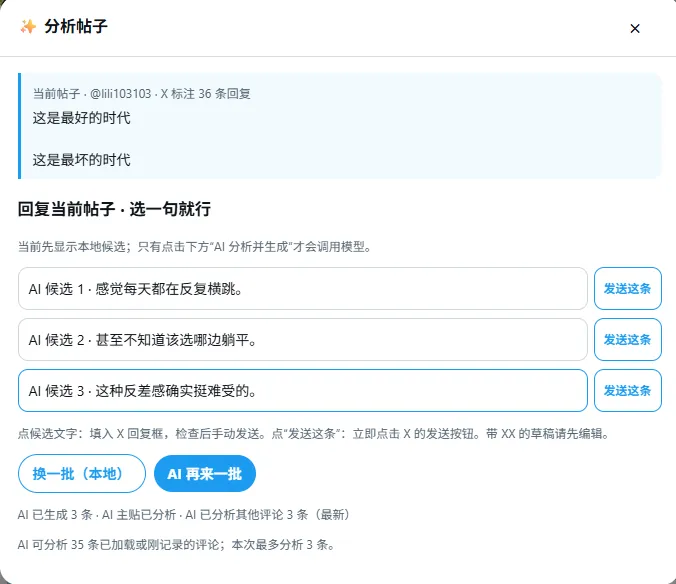Screen dimensions: 676x584
Task: Click the quoted line 这是最好的时代
Action: [x=81, y=118]
